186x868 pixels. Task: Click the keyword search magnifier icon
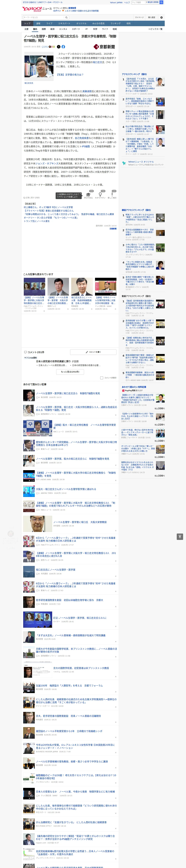coord(66,18)
